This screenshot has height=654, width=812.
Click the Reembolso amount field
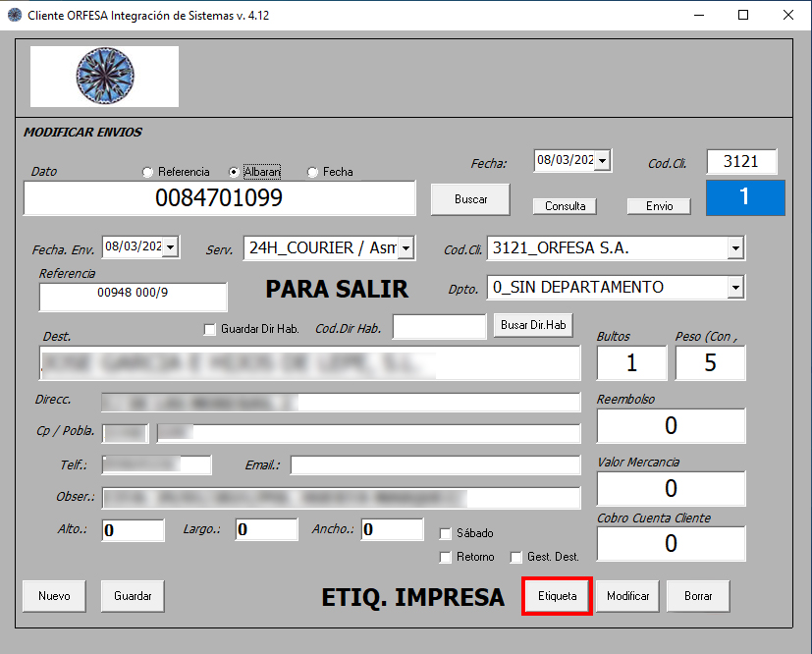[671, 425]
